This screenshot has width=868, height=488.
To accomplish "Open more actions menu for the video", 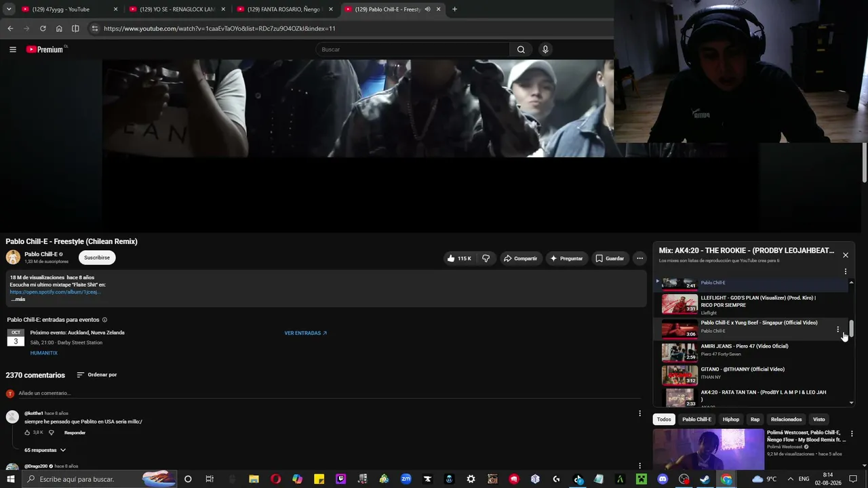I will [x=639, y=258].
